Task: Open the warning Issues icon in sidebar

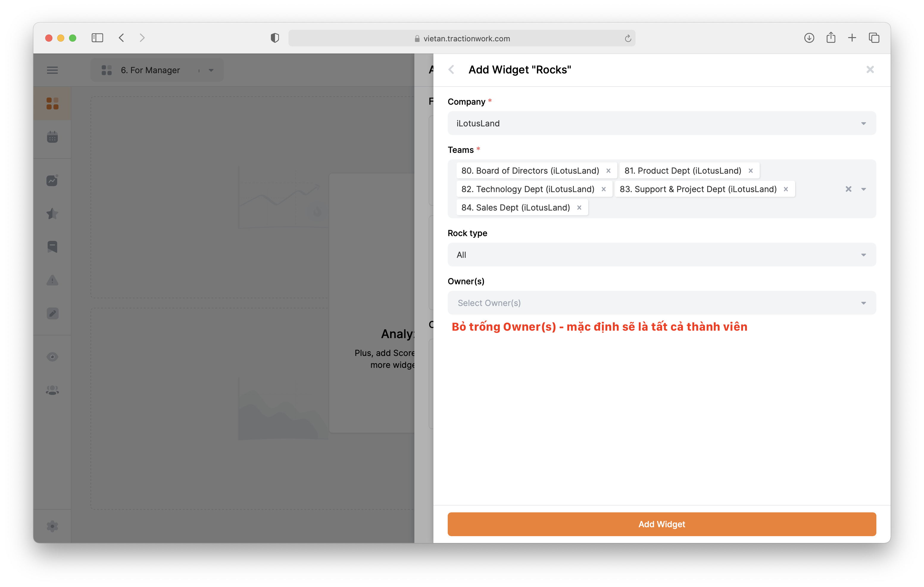Action: 52,280
